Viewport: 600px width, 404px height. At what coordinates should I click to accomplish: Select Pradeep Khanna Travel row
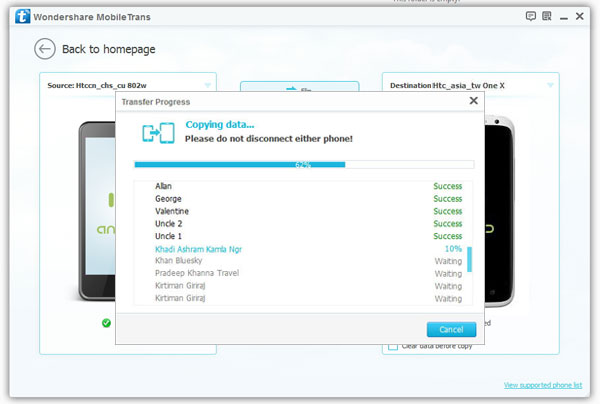tap(303, 273)
